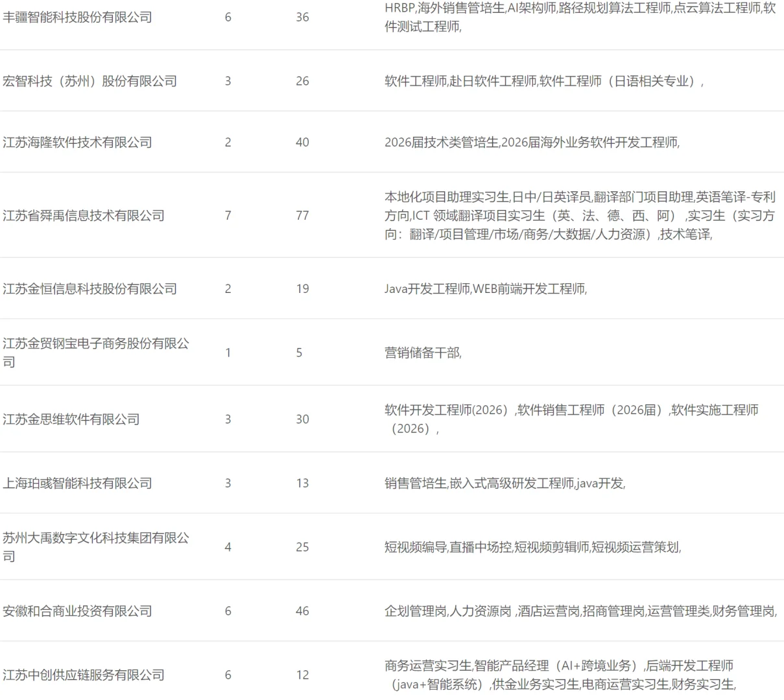
Task: Select 江苏海隆软件技术有限公司 row name
Action: (77, 143)
